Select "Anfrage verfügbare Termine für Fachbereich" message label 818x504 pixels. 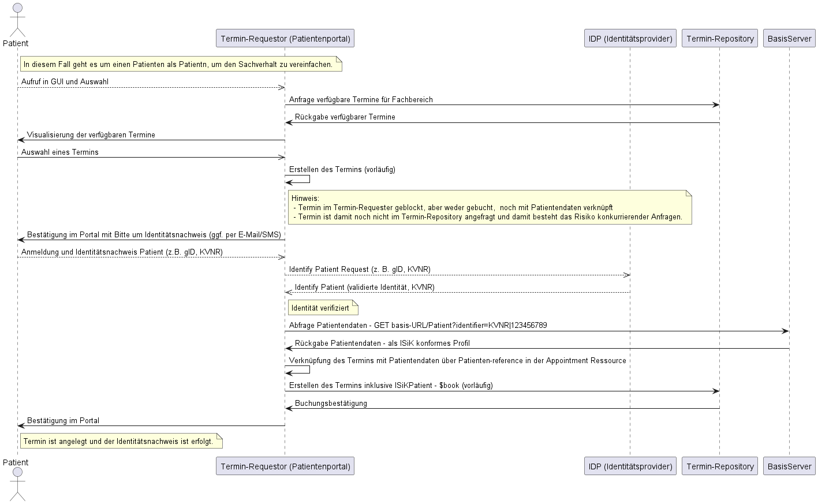pyautogui.click(x=361, y=100)
